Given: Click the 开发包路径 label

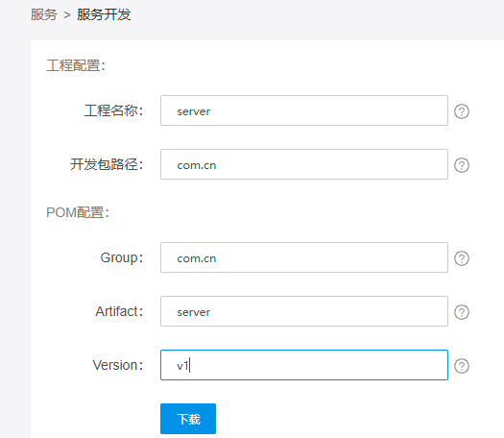Looking at the screenshot, I should click(x=107, y=164).
